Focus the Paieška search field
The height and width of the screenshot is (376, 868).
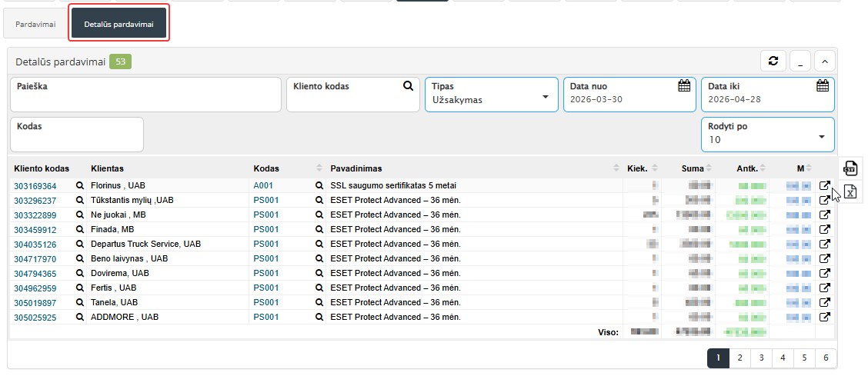[x=146, y=95]
